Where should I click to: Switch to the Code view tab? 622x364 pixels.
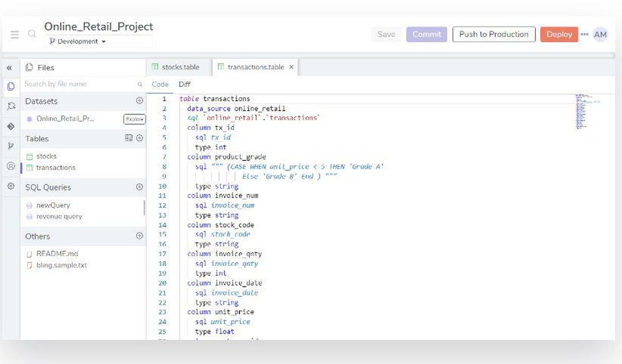pos(160,84)
